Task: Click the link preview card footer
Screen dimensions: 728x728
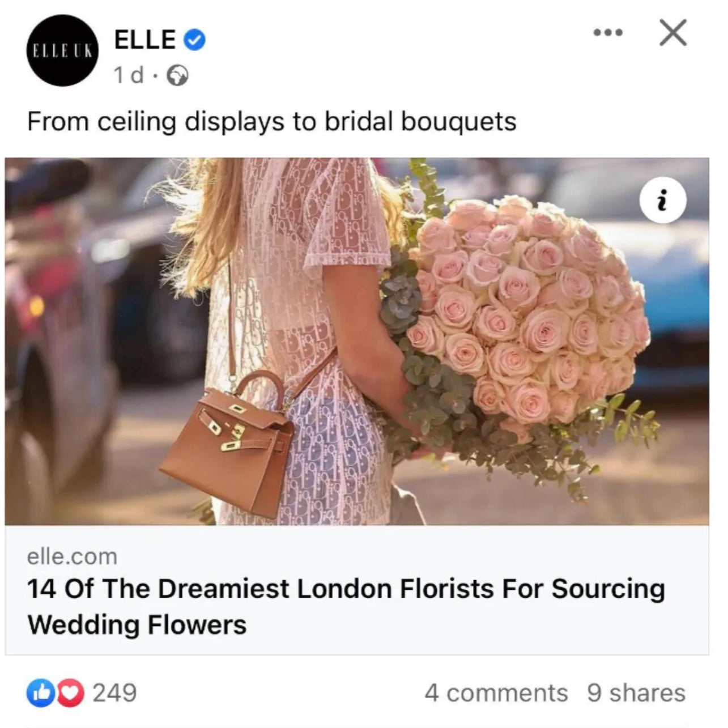Action: [x=357, y=590]
